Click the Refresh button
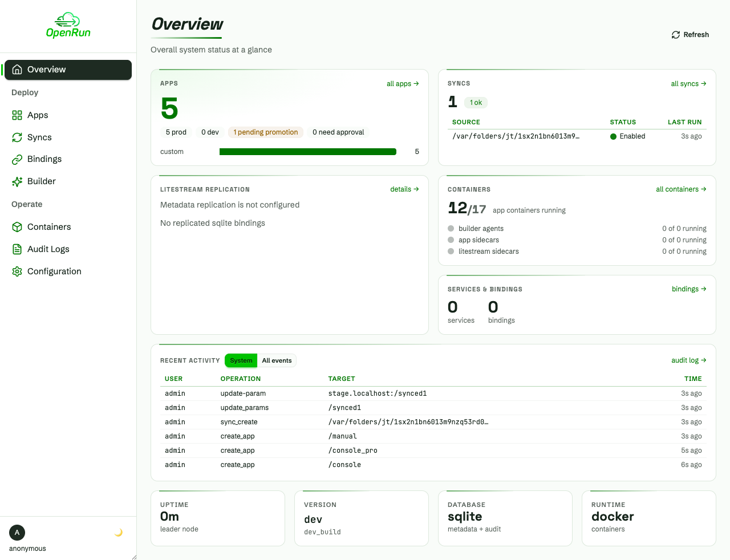This screenshot has height=560, width=730. (690, 35)
